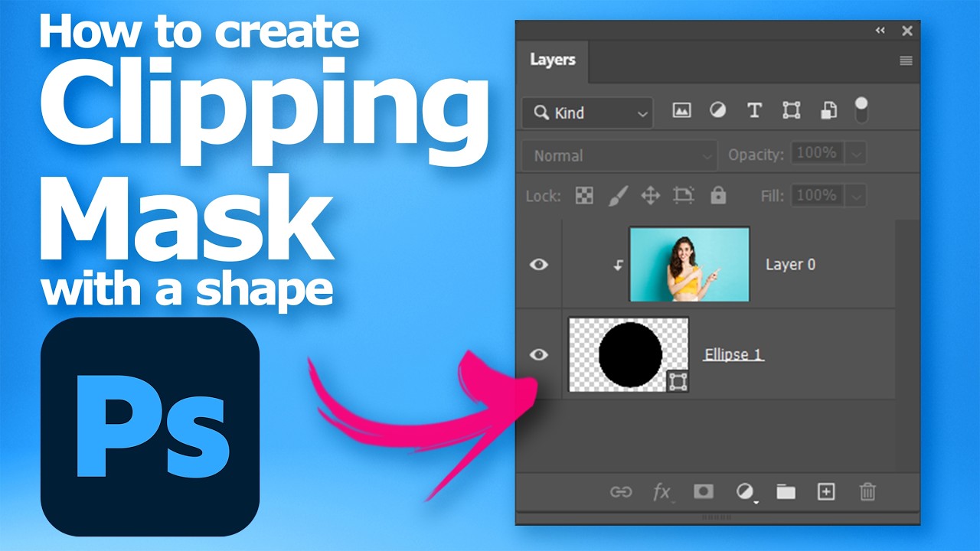The width and height of the screenshot is (980, 551).
Task: Click the Layer 0 name
Action: pos(790,265)
